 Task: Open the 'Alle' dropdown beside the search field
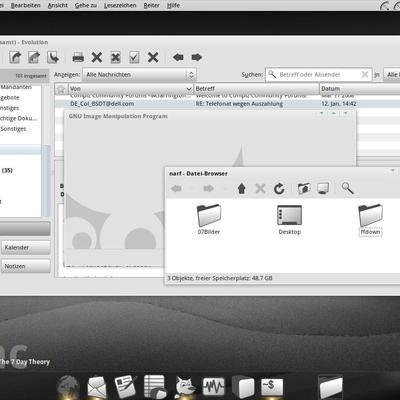pos(392,75)
